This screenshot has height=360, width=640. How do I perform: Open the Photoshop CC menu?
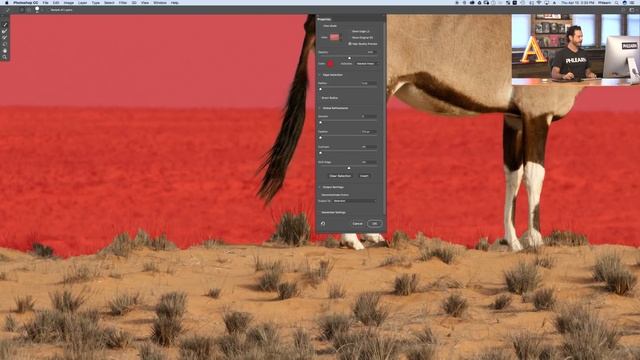tap(25, 2)
